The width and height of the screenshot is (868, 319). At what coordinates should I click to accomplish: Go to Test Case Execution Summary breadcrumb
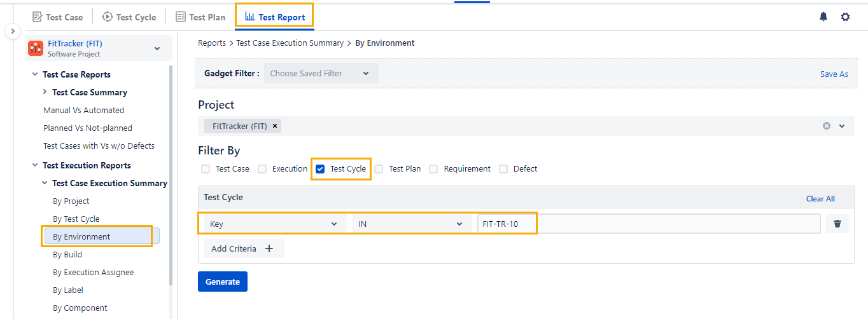(290, 43)
